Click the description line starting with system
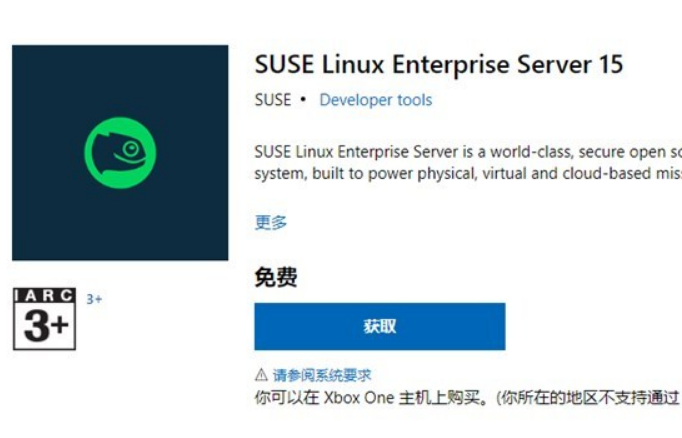This screenshot has width=682, height=438. [x=468, y=174]
